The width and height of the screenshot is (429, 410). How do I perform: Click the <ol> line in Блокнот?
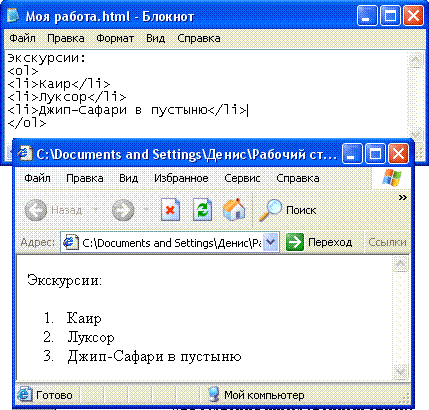click(x=23, y=71)
